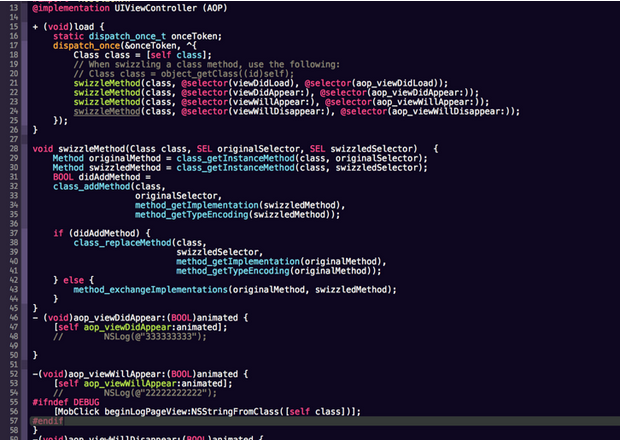Screen dimensions: 620x442
Task: Click the '#ifndef DEBUG' directive
Action: pos(66,403)
